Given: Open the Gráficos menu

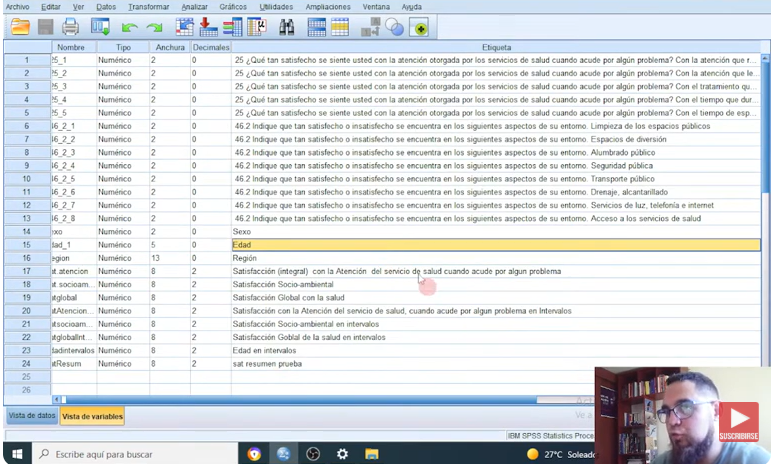Looking at the screenshot, I should 233,7.
